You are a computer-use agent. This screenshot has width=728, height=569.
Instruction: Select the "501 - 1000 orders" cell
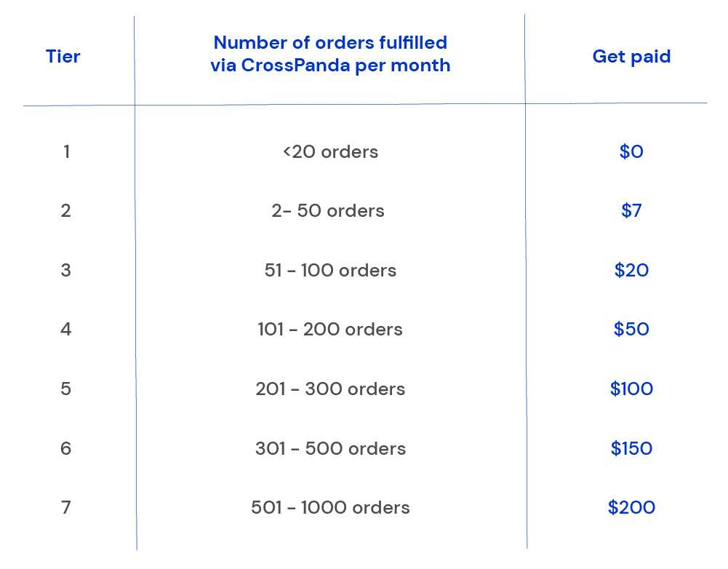[330, 508]
